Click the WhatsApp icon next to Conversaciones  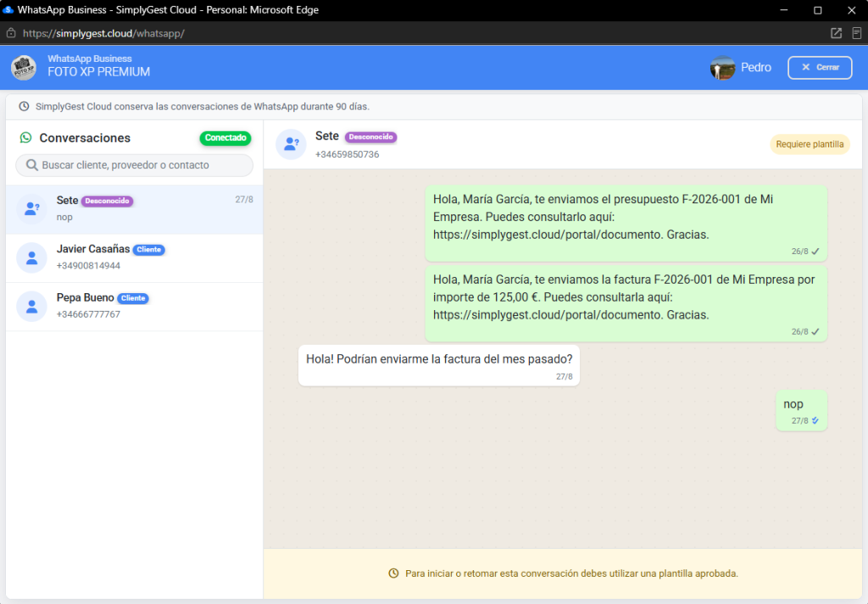pyautogui.click(x=25, y=138)
